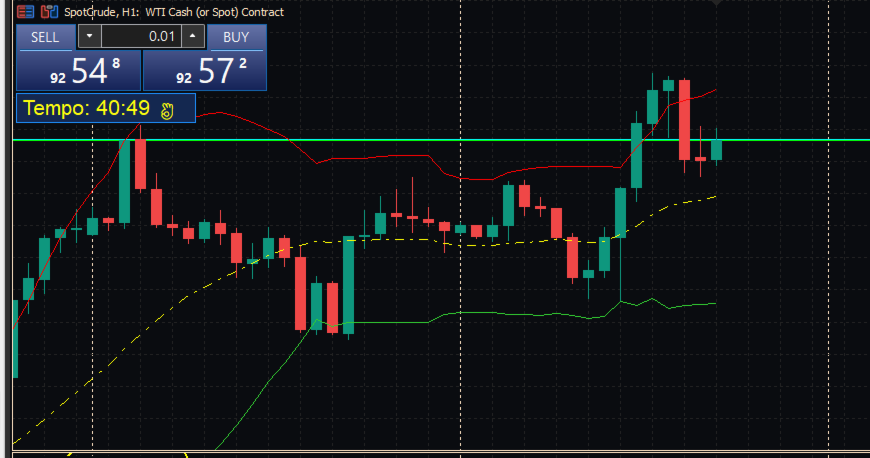Click the tall red candle near the chart high

(685, 120)
